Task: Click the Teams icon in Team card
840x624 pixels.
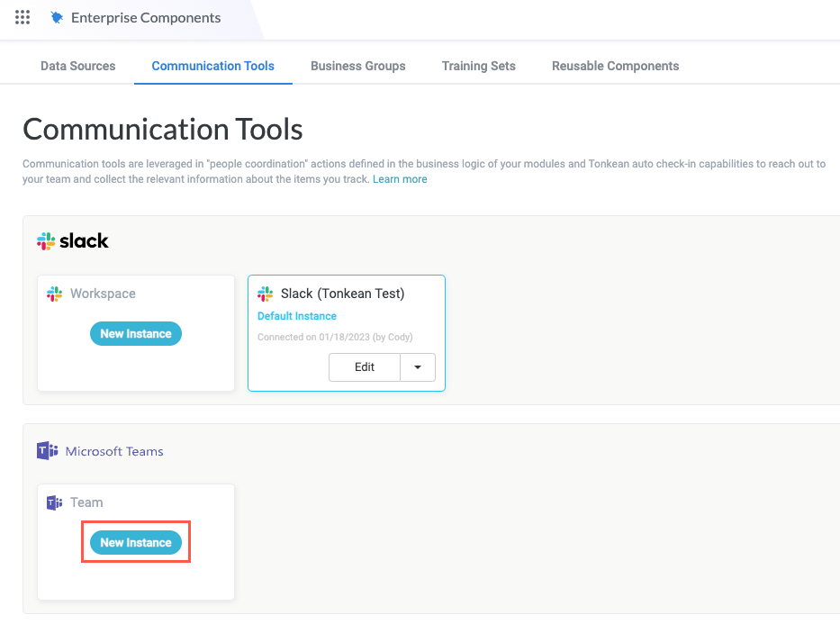Action: (55, 502)
